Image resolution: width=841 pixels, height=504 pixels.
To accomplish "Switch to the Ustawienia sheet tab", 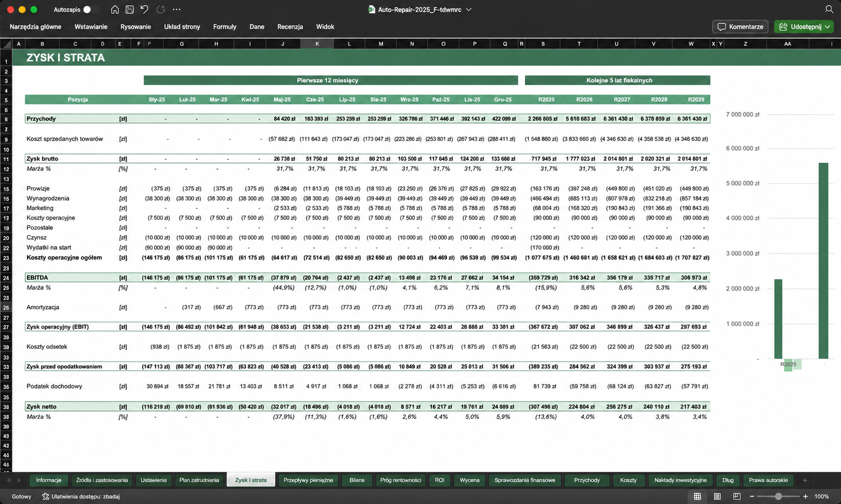I will (154, 480).
